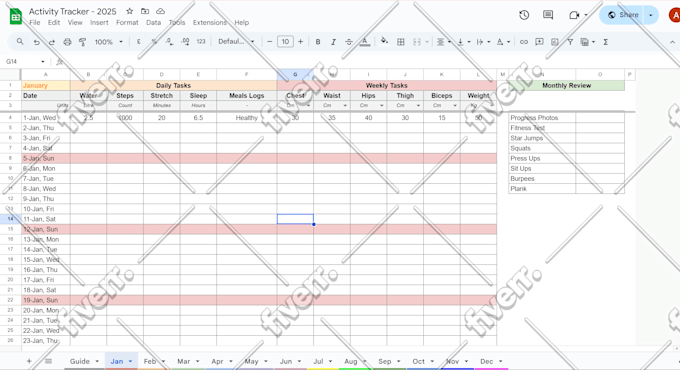Create a filter
Image resolution: width=680 pixels, height=370 pixels.
570,42
